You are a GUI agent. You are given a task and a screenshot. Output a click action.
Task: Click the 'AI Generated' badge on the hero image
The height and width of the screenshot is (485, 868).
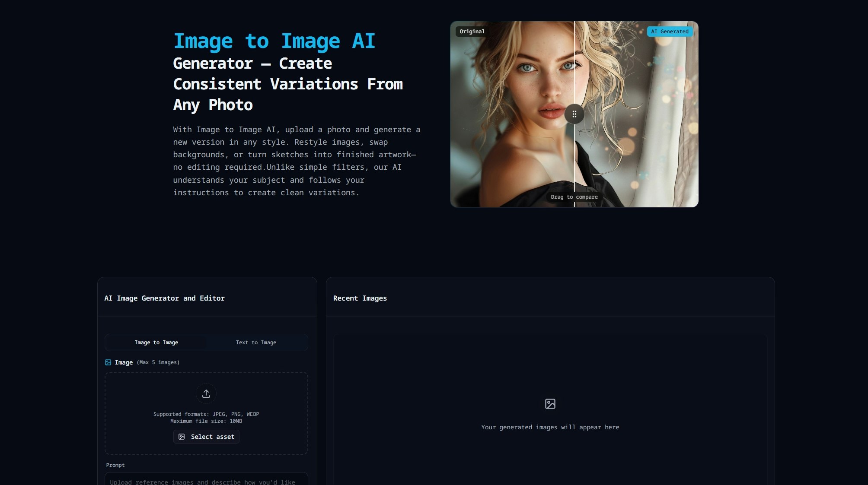(x=670, y=31)
